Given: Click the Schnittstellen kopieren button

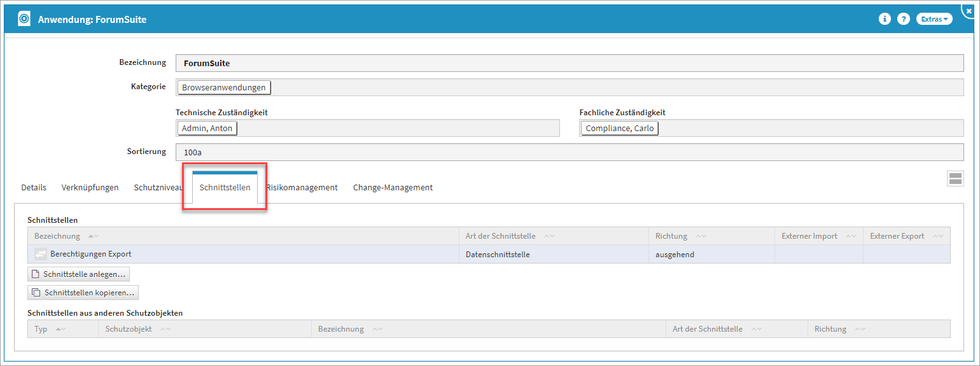Looking at the screenshot, I should pyautogui.click(x=83, y=293).
